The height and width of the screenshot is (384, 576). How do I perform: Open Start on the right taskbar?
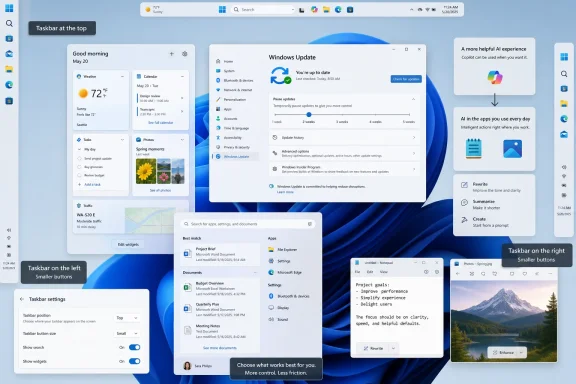coord(564,57)
